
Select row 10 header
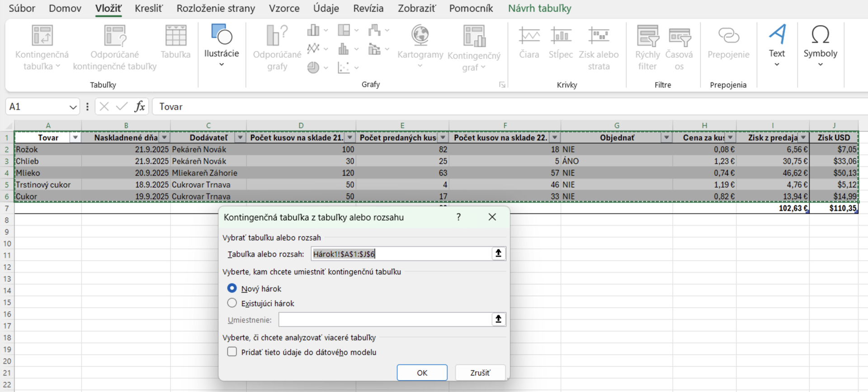(7, 243)
